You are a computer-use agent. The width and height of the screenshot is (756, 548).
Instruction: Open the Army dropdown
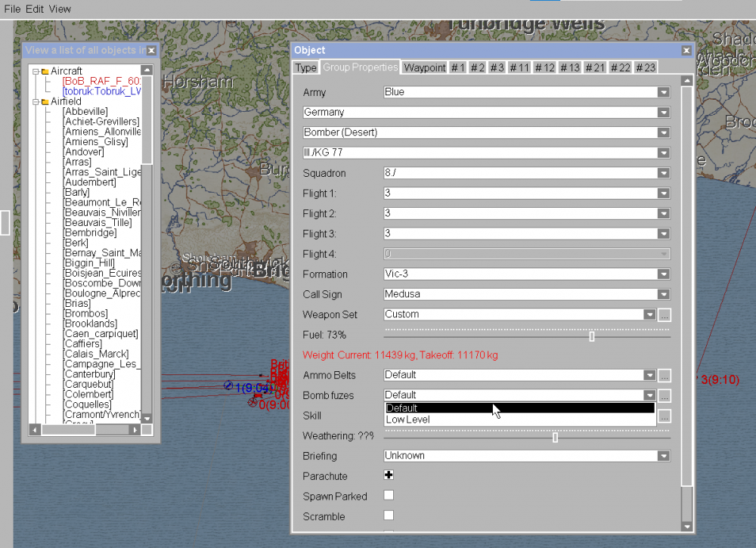(663, 92)
